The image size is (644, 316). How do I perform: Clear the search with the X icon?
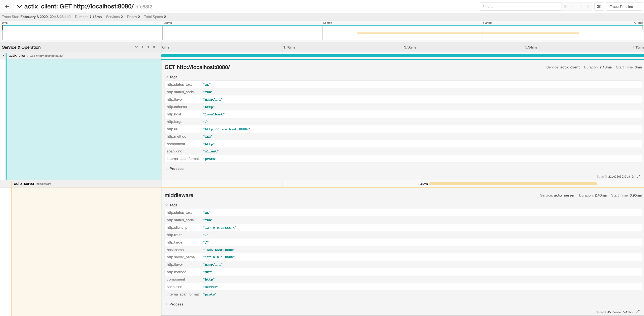[588, 7]
